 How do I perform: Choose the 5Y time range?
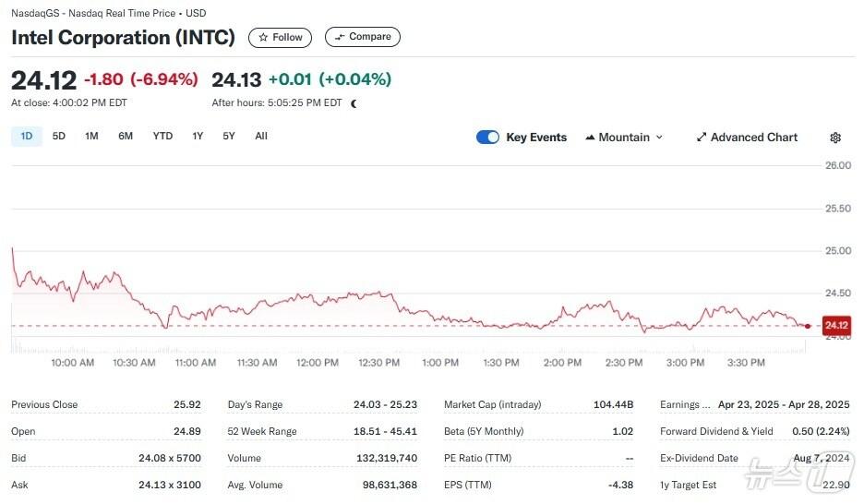[x=229, y=137]
